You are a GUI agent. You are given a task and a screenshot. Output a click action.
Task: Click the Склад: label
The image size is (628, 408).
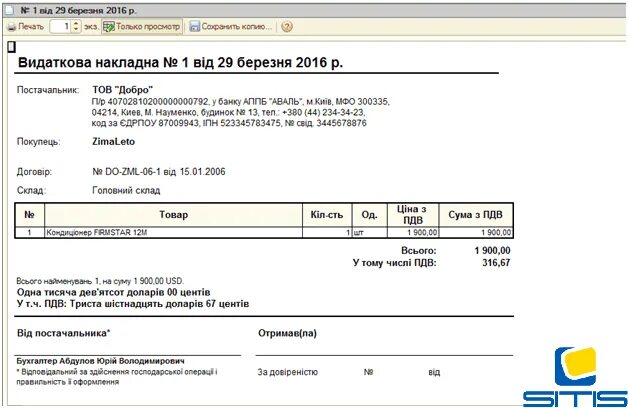(31, 191)
